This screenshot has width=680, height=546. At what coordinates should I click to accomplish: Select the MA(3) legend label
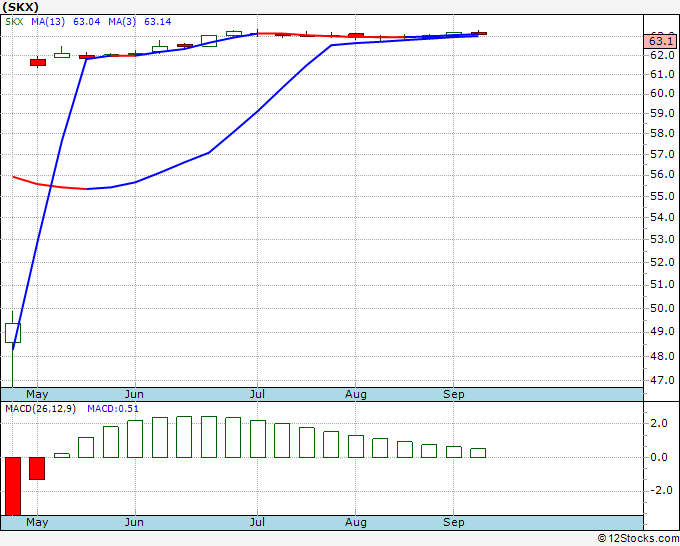click(x=124, y=20)
